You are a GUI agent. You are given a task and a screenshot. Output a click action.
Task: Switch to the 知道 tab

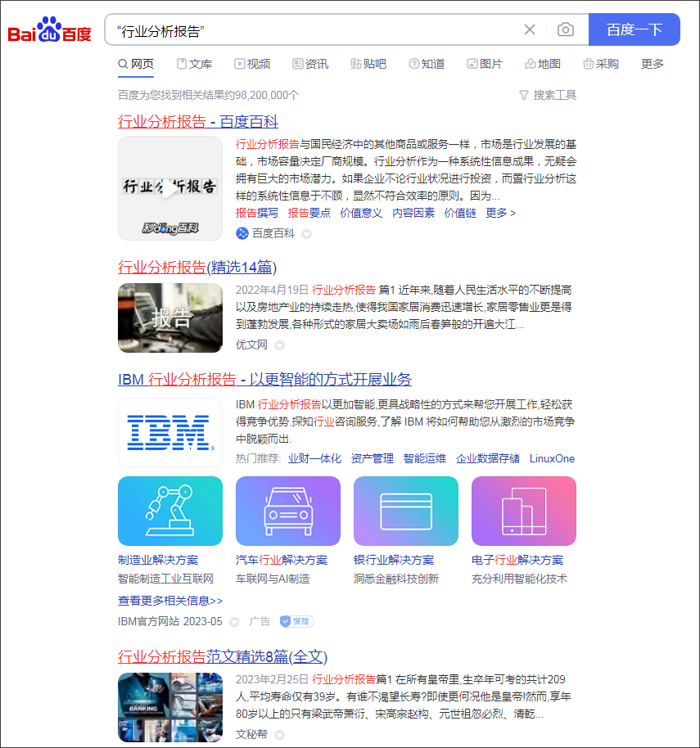(427, 64)
